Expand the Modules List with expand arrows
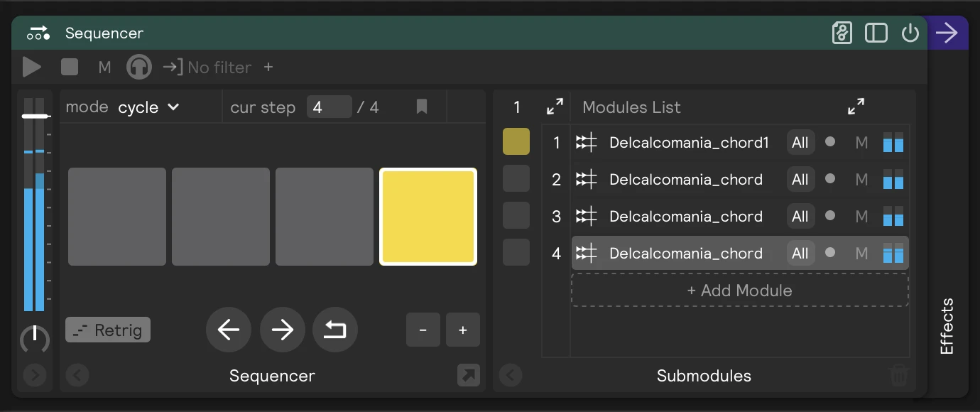The width and height of the screenshot is (980, 412). (x=856, y=107)
